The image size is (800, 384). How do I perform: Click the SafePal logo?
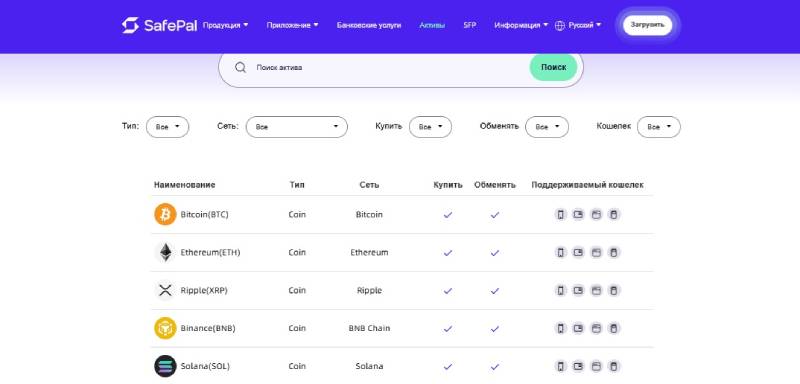pyautogui.click(x=159, y=25)
